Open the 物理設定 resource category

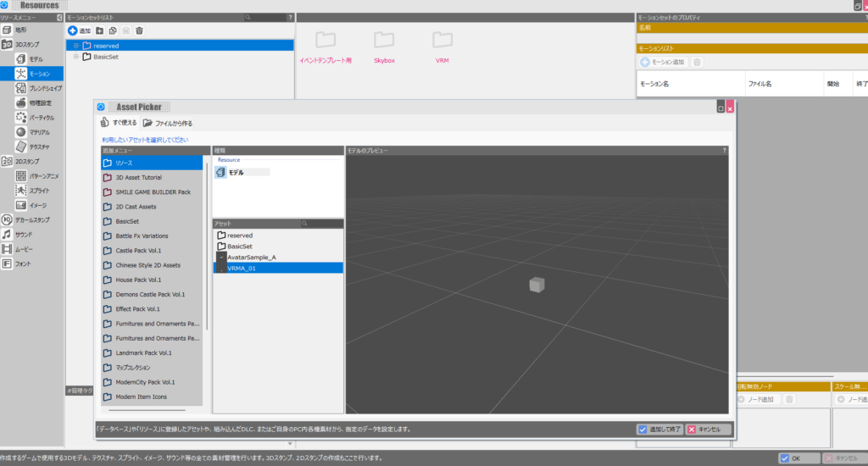click(40, 103)
